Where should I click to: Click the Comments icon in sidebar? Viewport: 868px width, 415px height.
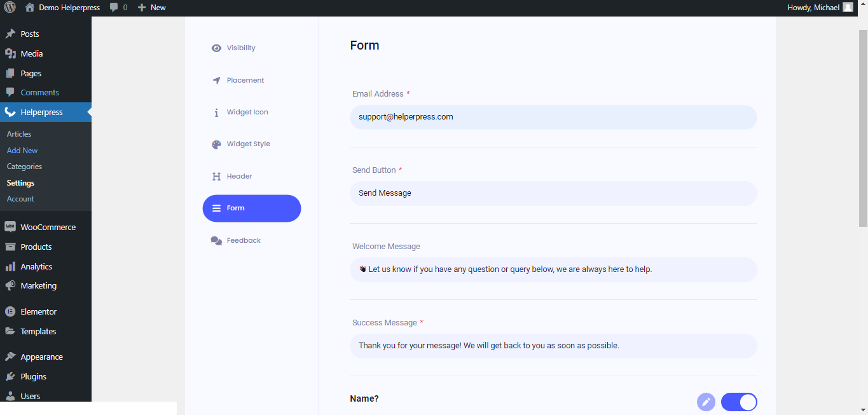coord(10,93)
